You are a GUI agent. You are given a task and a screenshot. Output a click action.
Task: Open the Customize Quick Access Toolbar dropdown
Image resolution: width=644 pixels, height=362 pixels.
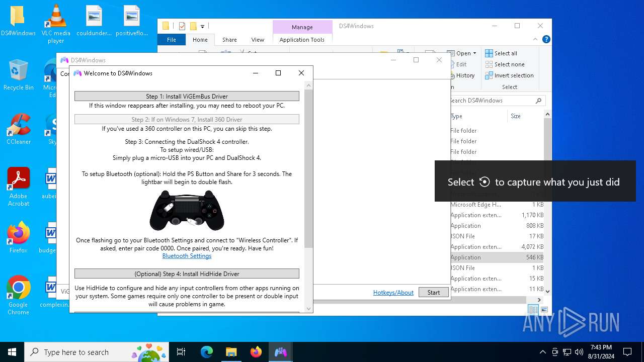point(202,26)
